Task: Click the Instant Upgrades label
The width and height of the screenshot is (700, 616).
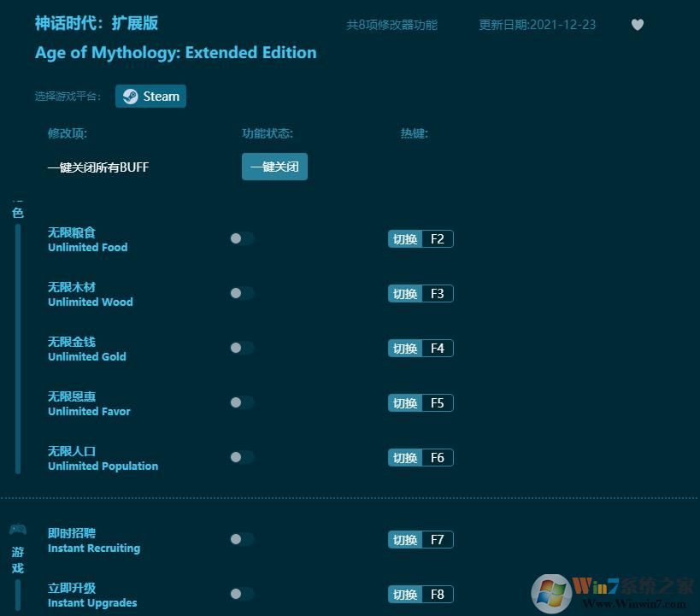Action: 92,603
